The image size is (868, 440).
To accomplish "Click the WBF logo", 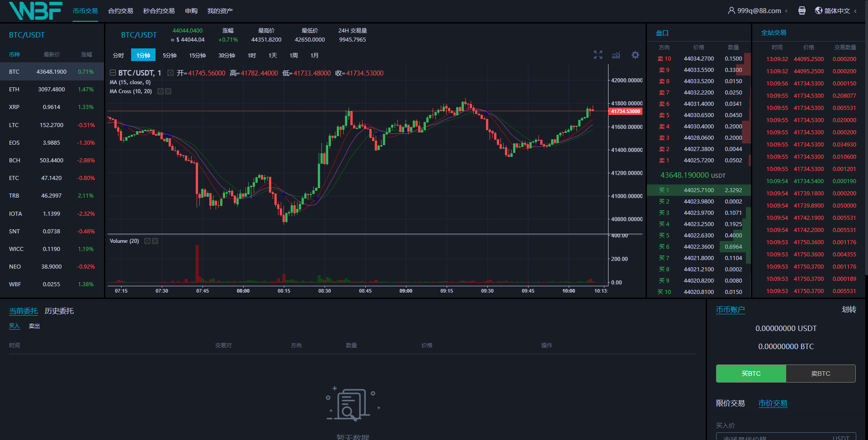I will click(35, 11).
